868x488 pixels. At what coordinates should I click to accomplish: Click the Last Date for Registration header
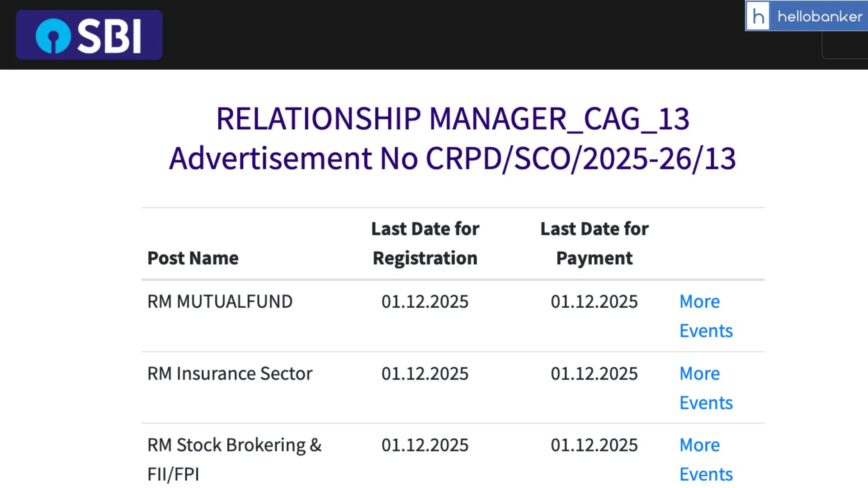(x=425, y=243)
